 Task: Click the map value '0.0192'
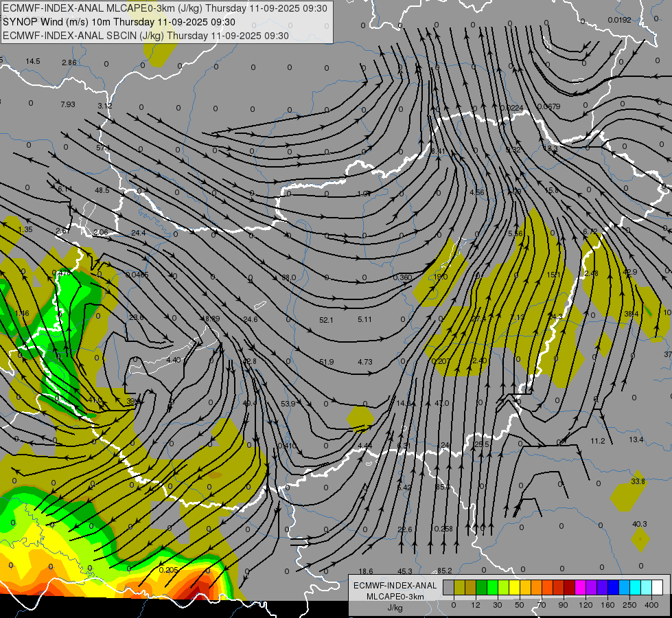click(x=619, y=20)
